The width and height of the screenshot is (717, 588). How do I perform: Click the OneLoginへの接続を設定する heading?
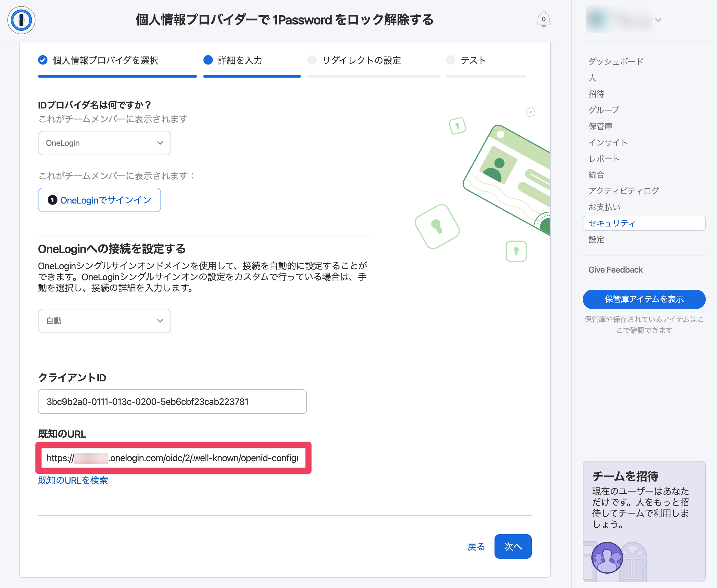click(112, 249)
